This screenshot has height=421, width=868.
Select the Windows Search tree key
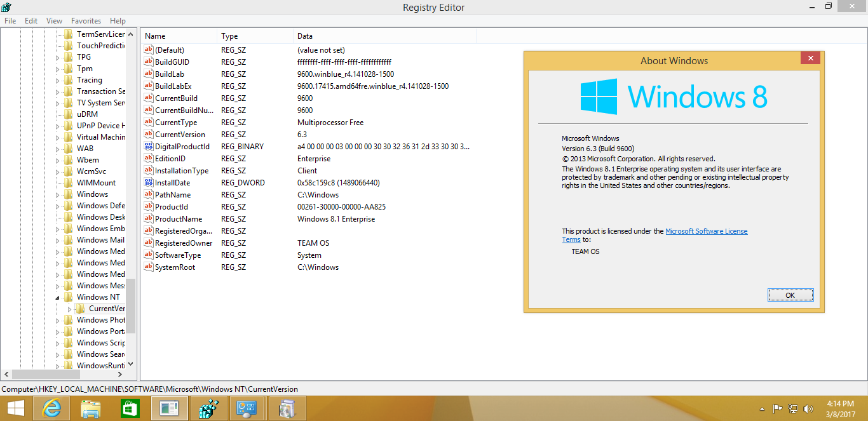[x=101, y=354]
